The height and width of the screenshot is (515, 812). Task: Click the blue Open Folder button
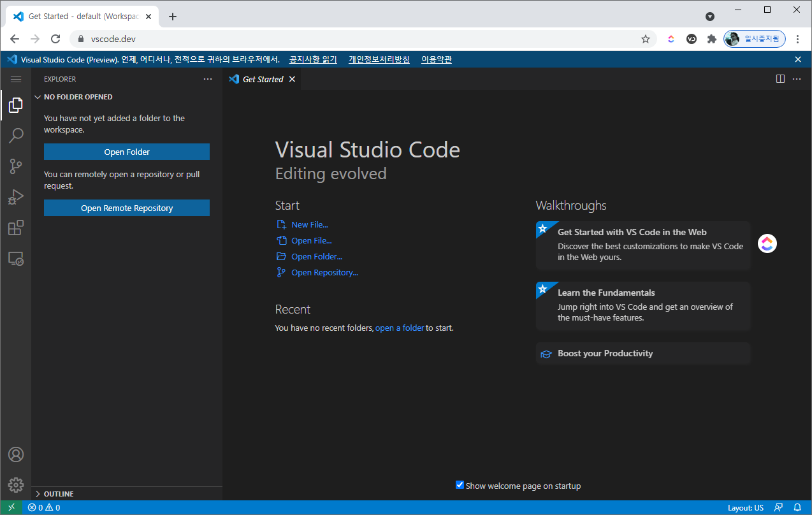point(127,152)
